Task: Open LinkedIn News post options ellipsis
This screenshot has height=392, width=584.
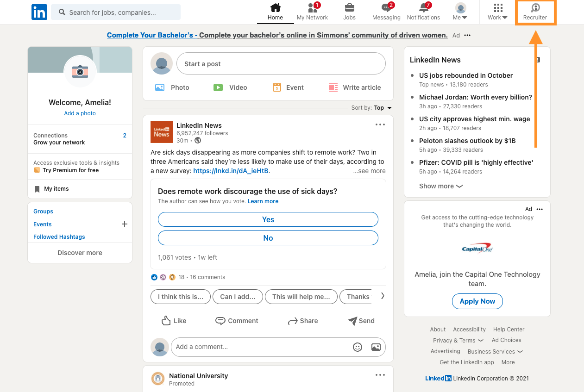Action: (x=380, y=124)
